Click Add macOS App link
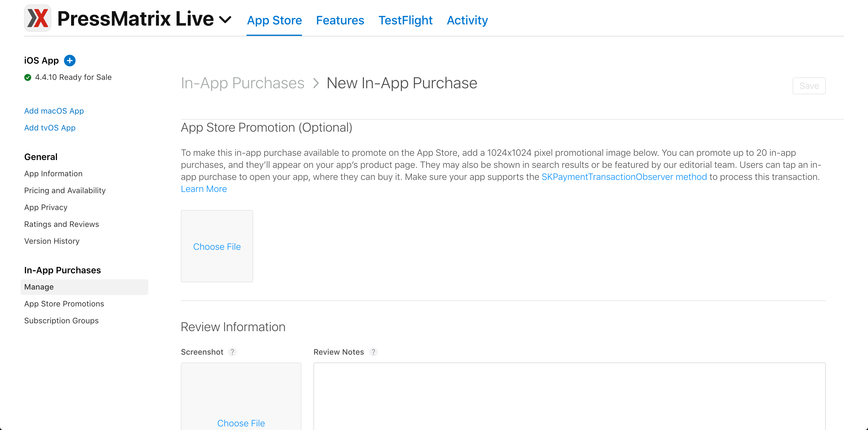Image resolution: width=868 pixels, height=430 pixels. click(x=54, y=111)
